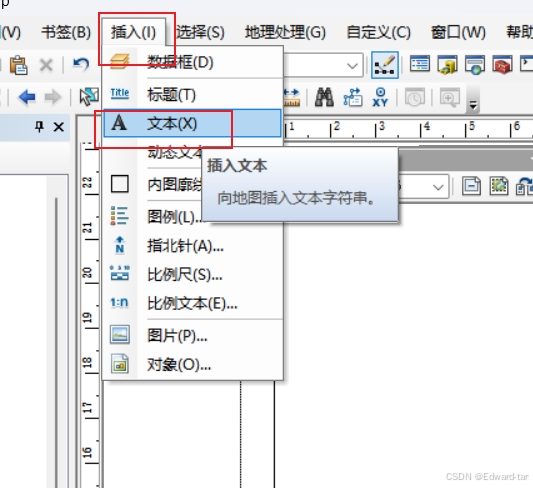The width and height of the screenshot is (533, 488).
Task: Insert a picture via 图片(P)
Action: click(x=192, y=336)
